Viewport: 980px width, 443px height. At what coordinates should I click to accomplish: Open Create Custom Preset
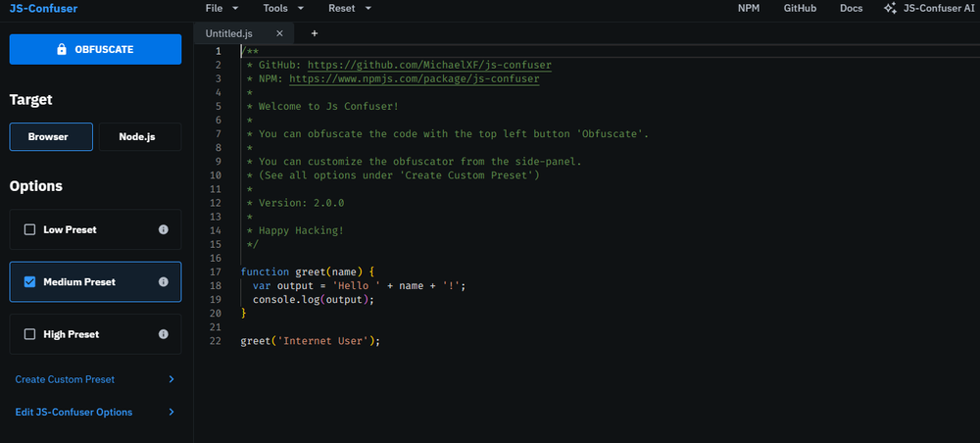click(96, 379)
